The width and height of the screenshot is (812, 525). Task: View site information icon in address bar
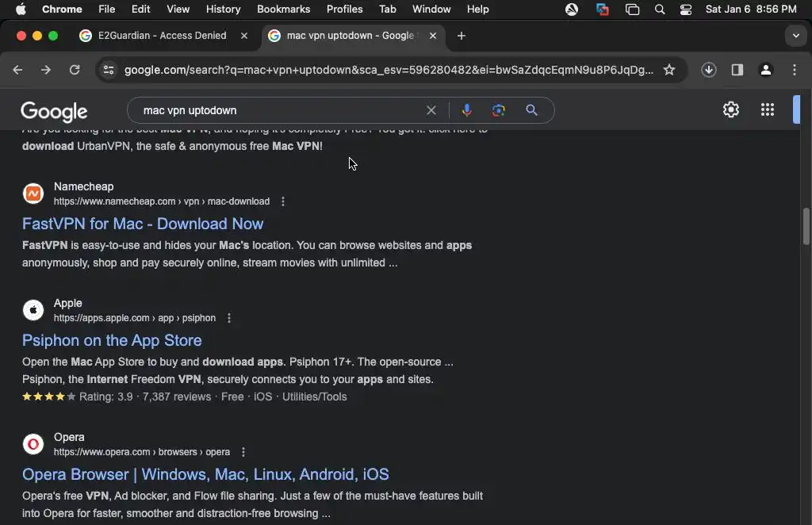(108, 70)
